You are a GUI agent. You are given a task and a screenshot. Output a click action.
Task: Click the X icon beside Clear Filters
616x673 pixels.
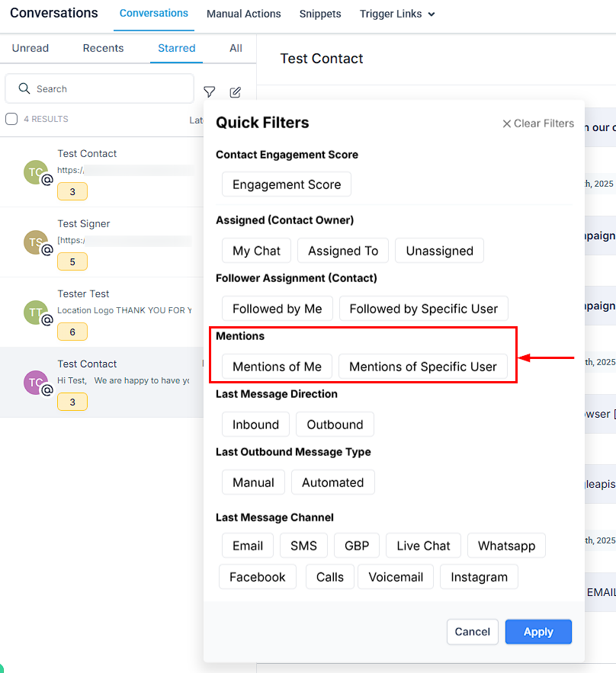point(506,123)
